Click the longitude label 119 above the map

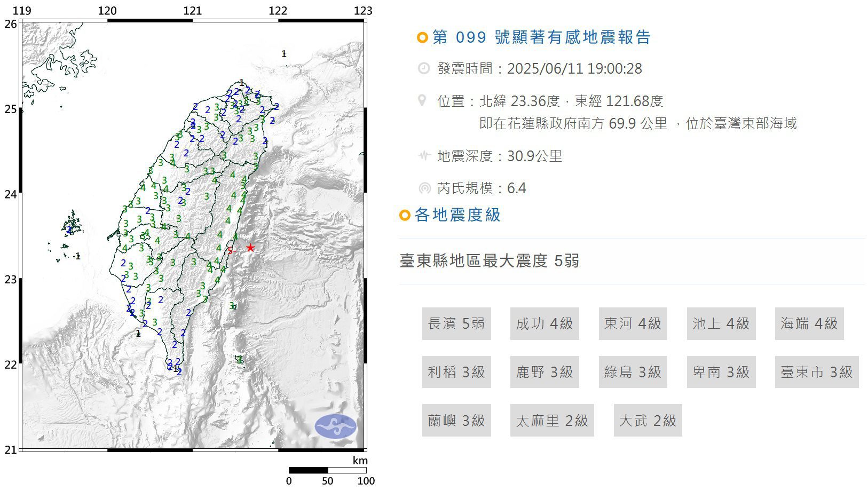pos(21,11)
